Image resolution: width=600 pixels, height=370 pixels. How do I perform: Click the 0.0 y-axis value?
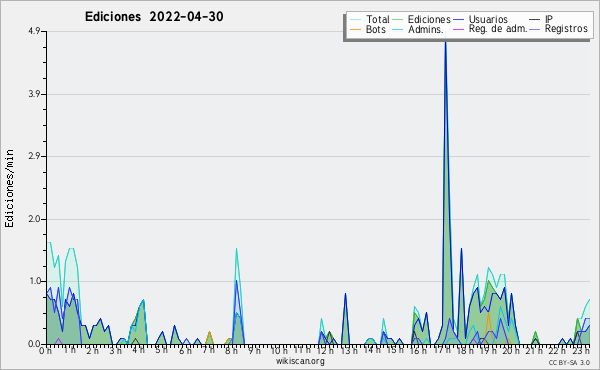[34, 344]
